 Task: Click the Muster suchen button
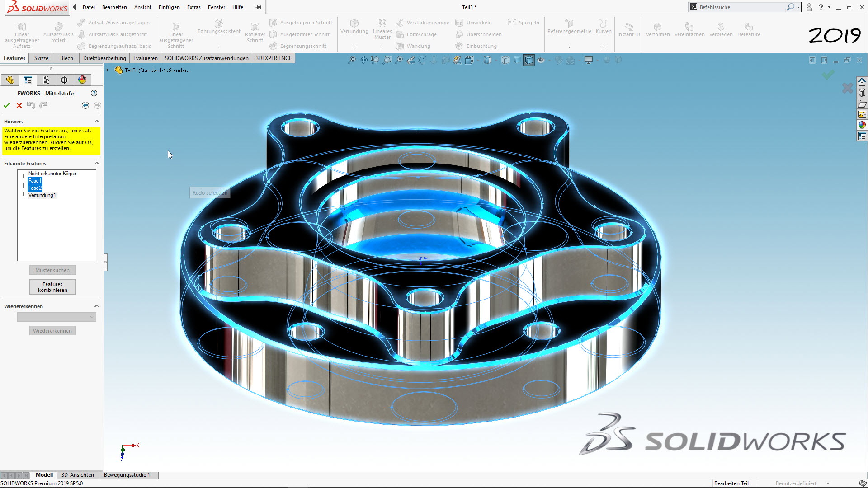pos(52,270)
